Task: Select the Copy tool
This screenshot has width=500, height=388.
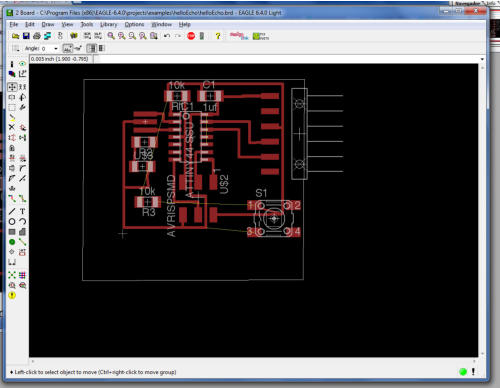Action: coord(22,87)
